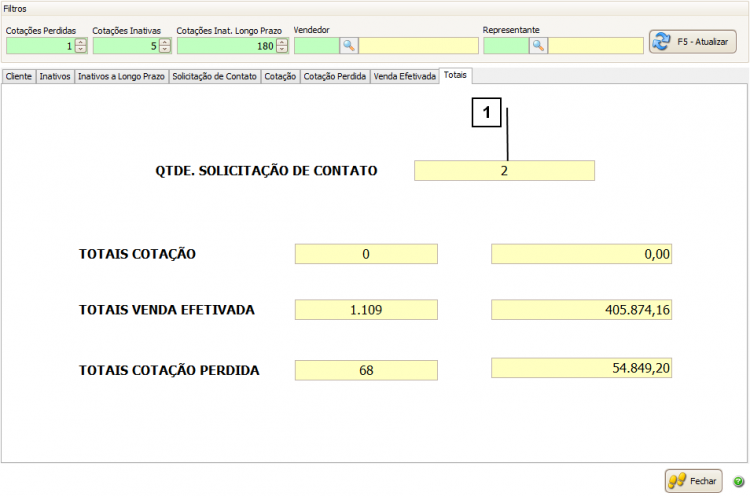The height and width of the screenshot is (496, 750).
Task: Show the Venda Efetivada tab
Action: click(x=404, y=77)
